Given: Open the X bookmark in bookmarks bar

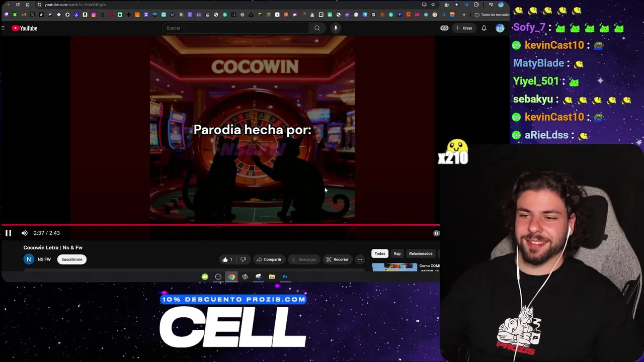Looking at the screenshot, I should click(32, 15).
